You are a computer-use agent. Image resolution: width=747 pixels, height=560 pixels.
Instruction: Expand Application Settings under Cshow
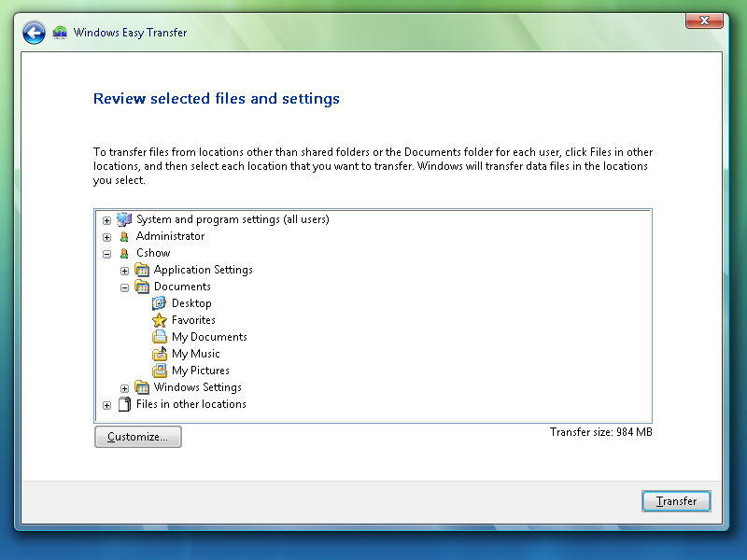124,271
